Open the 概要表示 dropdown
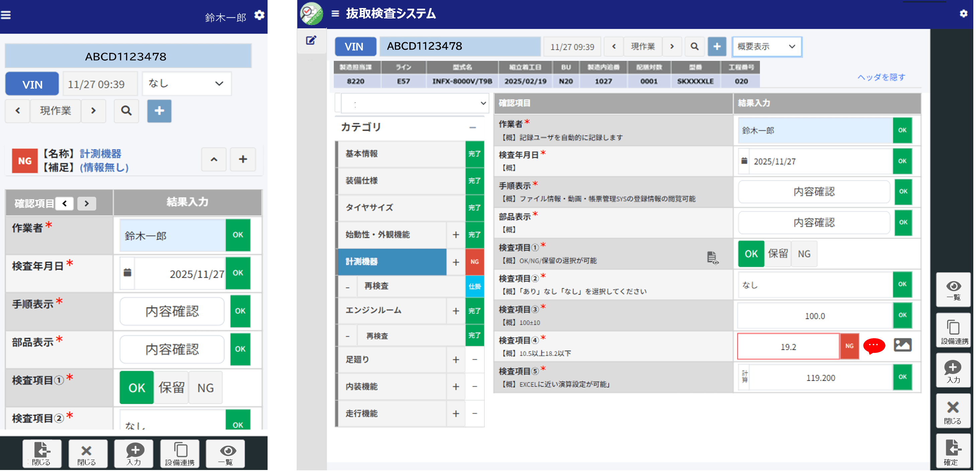Screen dimensions: 980x472 coord(766,46)
